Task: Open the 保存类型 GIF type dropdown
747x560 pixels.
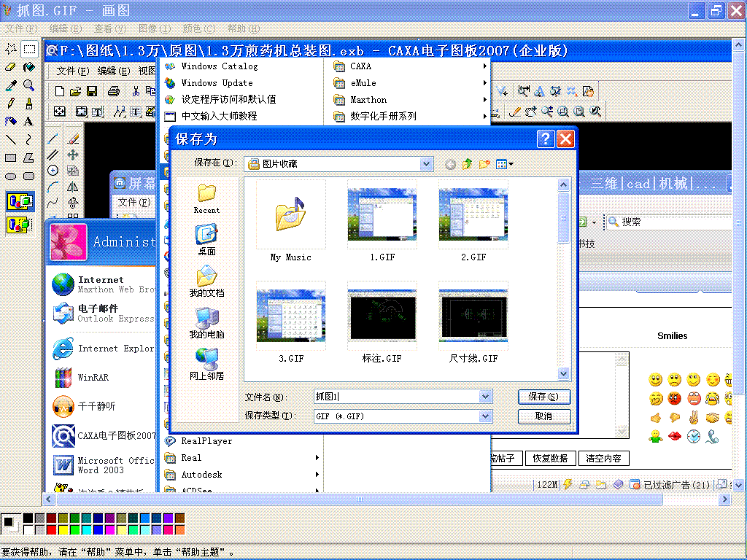Action: click(x=485, y=416)
